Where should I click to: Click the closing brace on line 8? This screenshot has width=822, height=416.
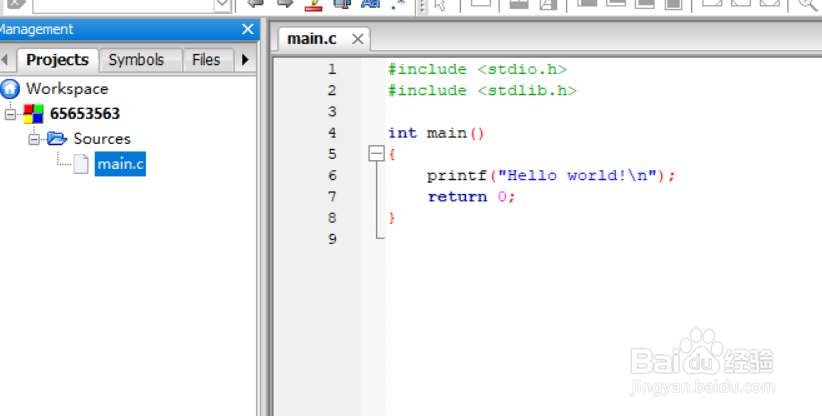click(x=392, y=218)
